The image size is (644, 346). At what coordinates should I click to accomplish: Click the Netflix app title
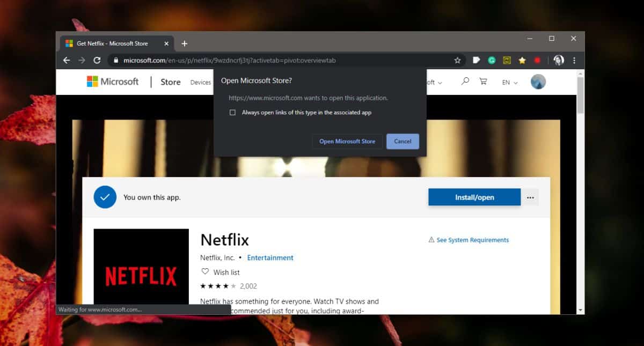pyautogui.click(x=225, y=239)
